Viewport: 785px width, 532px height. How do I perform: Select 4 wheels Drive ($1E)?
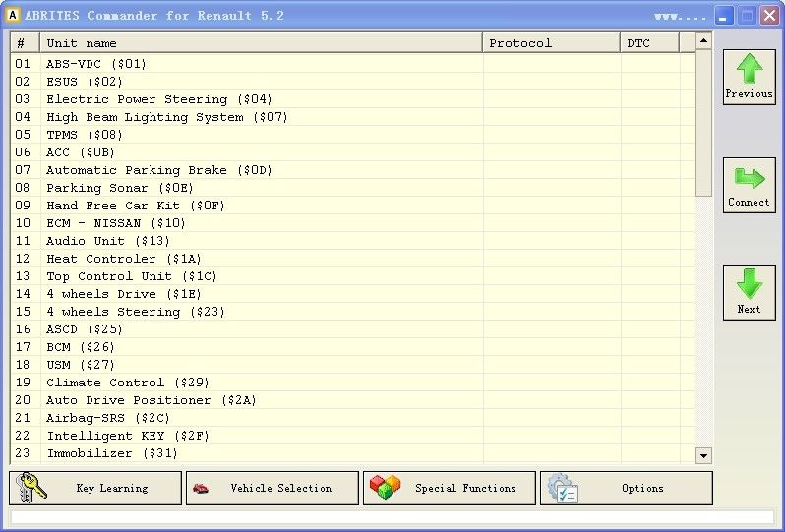[x=352, y=294]
